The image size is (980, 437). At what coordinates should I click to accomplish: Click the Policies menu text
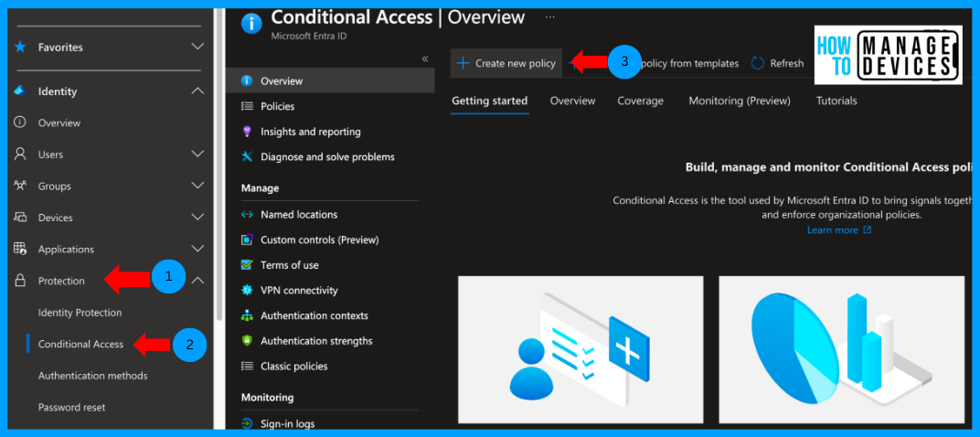tap(278, 106)
